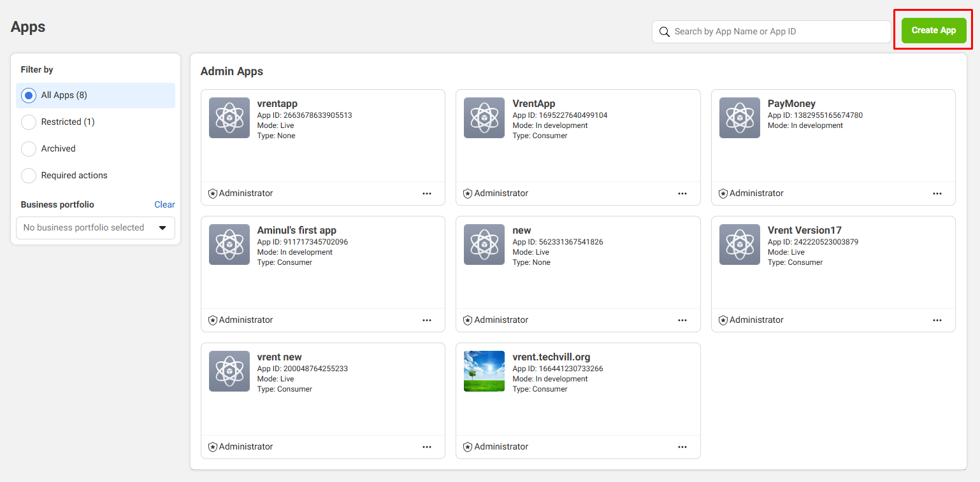Select the Required actions filter

29,176
